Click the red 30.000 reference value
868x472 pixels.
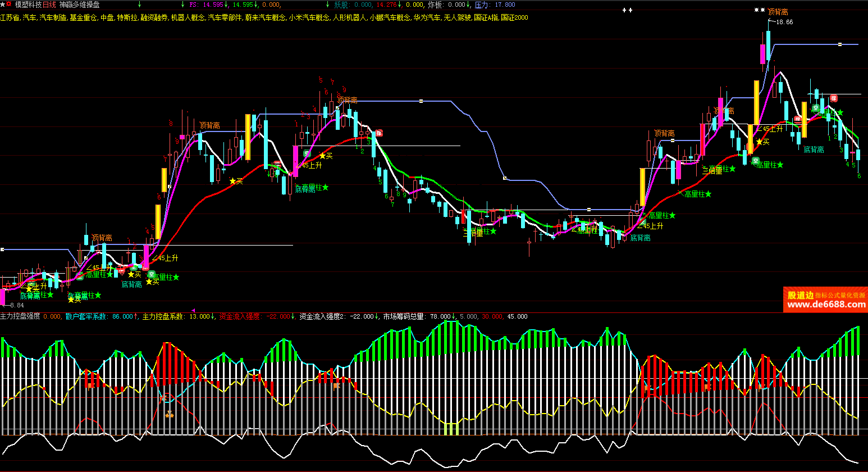coord(492,316)
